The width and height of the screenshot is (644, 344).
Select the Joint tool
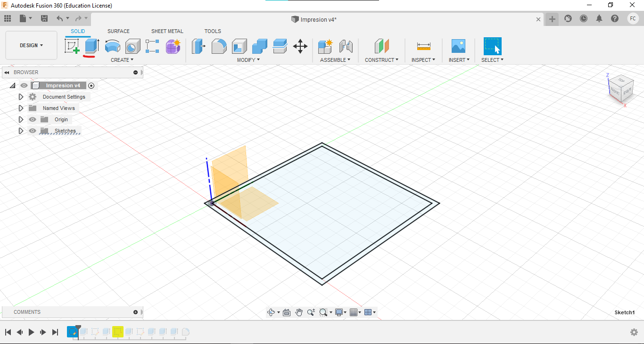346,46
